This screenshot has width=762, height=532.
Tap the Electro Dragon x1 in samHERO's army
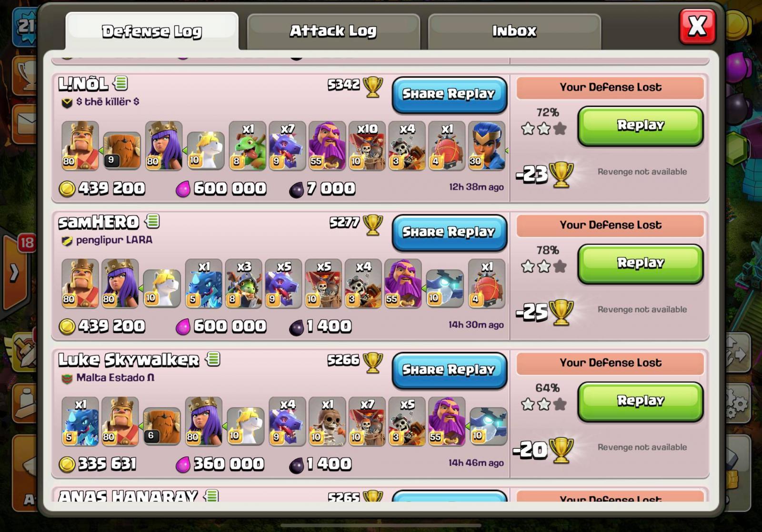pos(204,283)
